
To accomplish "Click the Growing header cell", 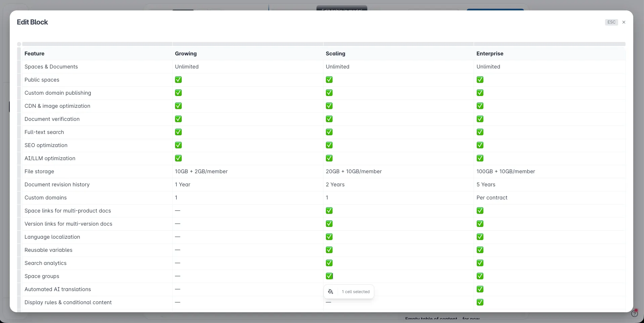I will (248, 54).
